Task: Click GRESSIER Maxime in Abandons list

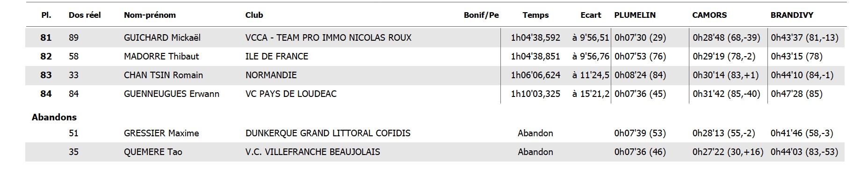Action: [161, 133]
